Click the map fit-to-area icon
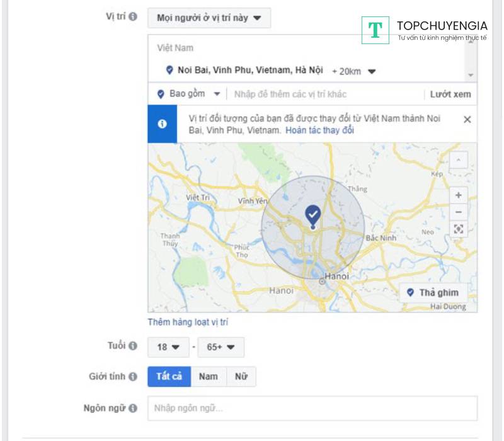Image resolution: width=504 pixels, height=441 pixels. tap(459, 229)
